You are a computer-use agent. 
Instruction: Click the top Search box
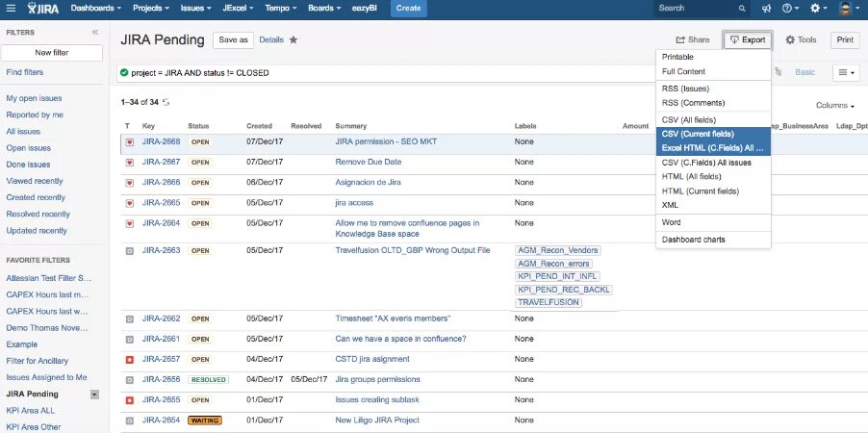[x=702, y=9]
